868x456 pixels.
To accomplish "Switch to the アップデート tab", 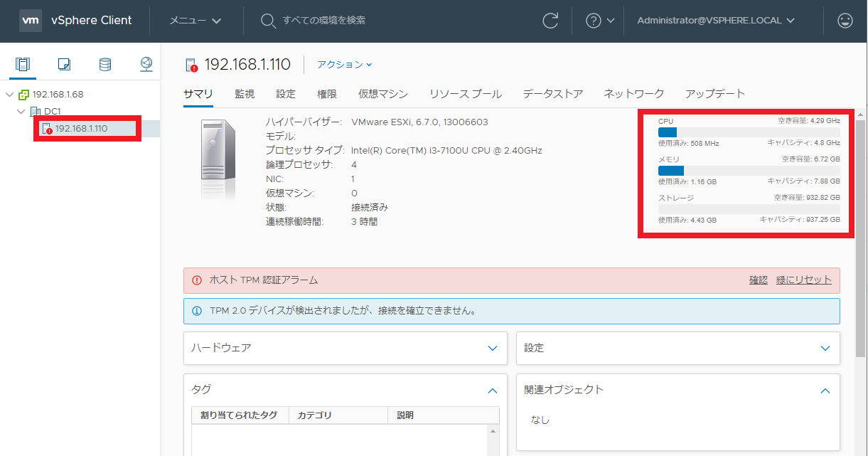I will (715, 94).
